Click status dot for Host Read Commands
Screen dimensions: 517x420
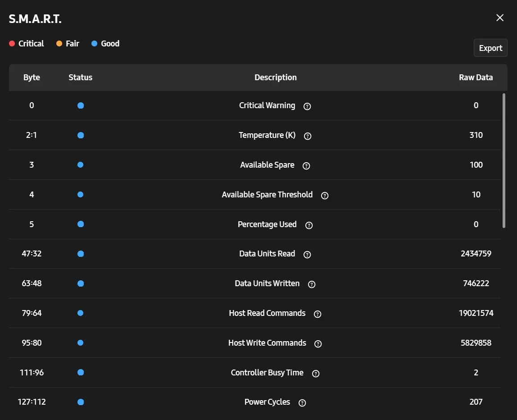pos(81,313)
